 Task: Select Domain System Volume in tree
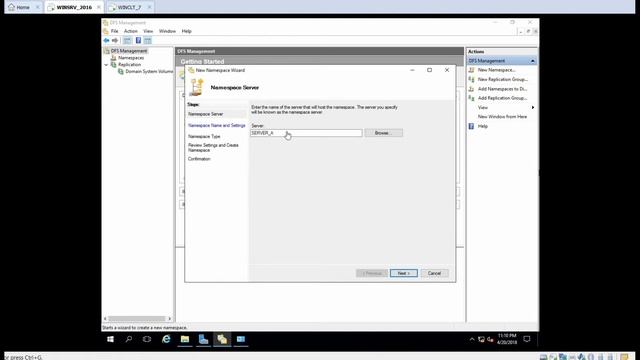149,71
